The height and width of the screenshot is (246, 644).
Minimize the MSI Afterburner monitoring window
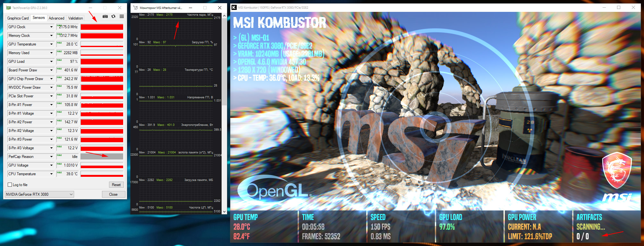[191, 8]
